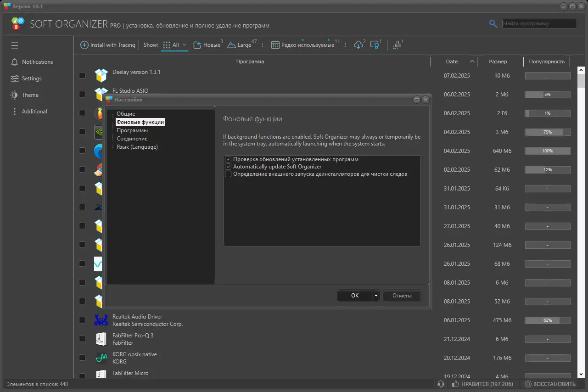588x392 pixels.
Task: Click the thumbs-up НРАВИТСЯ button
Action: [482, 384]
